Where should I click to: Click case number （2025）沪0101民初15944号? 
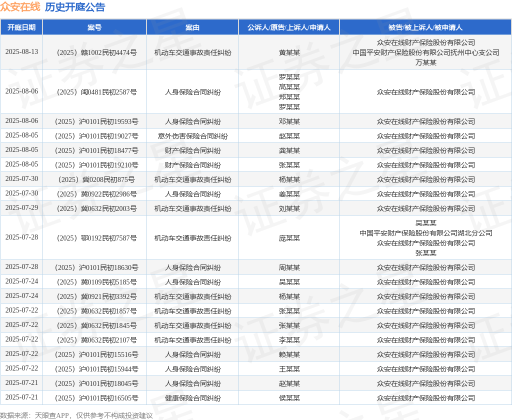pos(96,369)
